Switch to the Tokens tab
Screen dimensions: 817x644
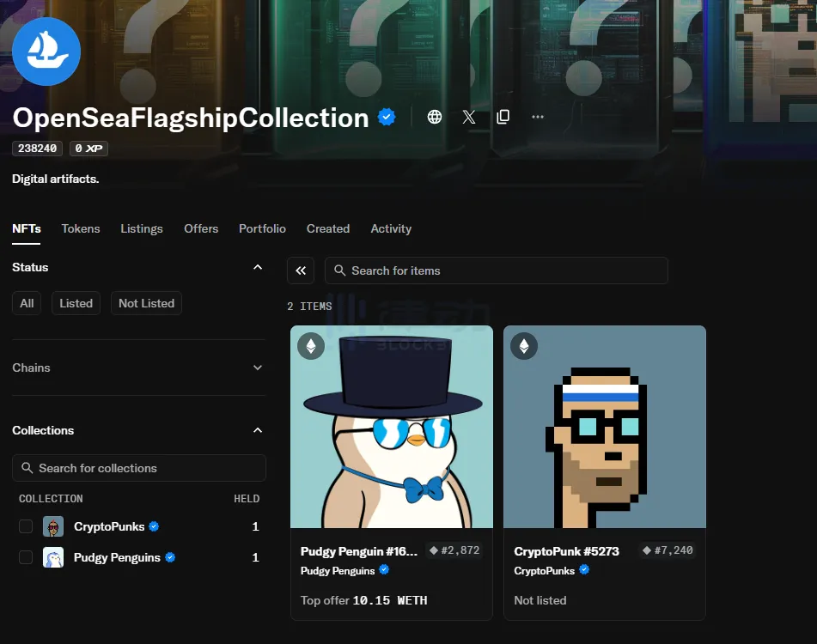click(81, 228)
